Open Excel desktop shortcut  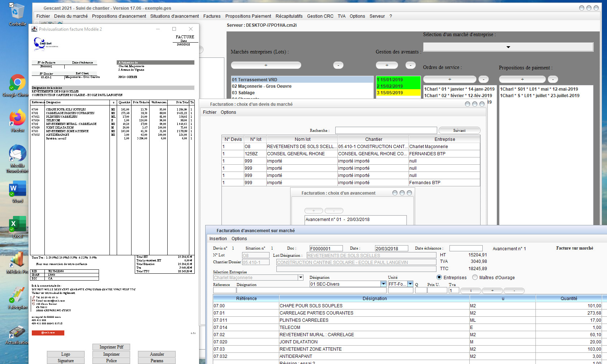(x=17, y=227)
